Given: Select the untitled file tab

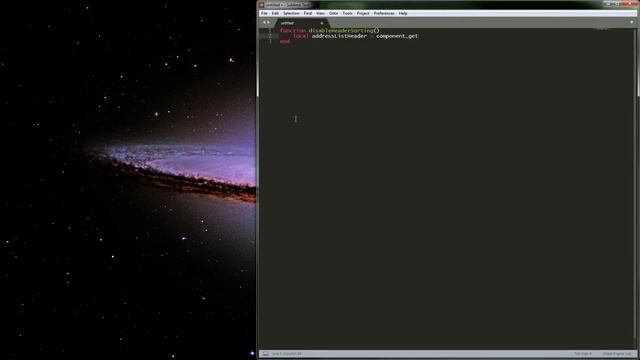Looking at the screenshot, I should click(x=301, y=23).
